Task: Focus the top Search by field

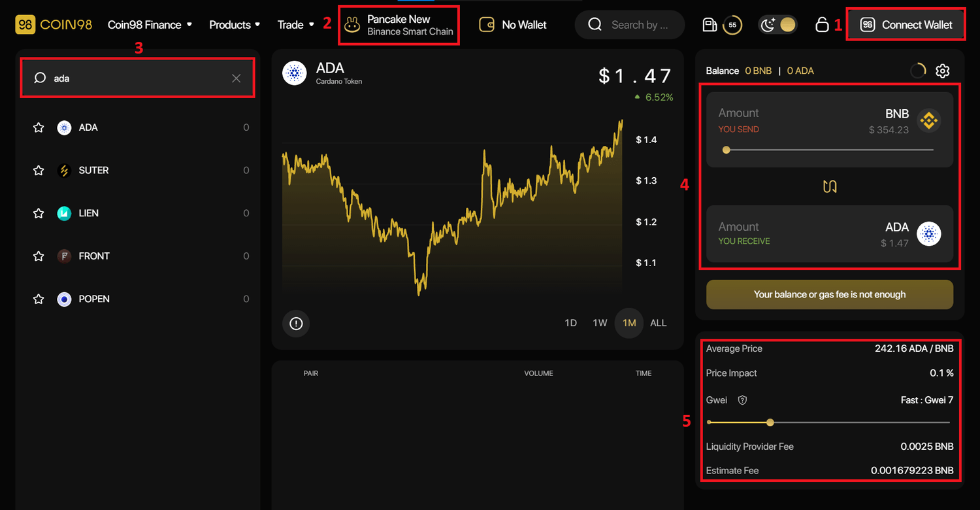Action: [x=630, y=25]
